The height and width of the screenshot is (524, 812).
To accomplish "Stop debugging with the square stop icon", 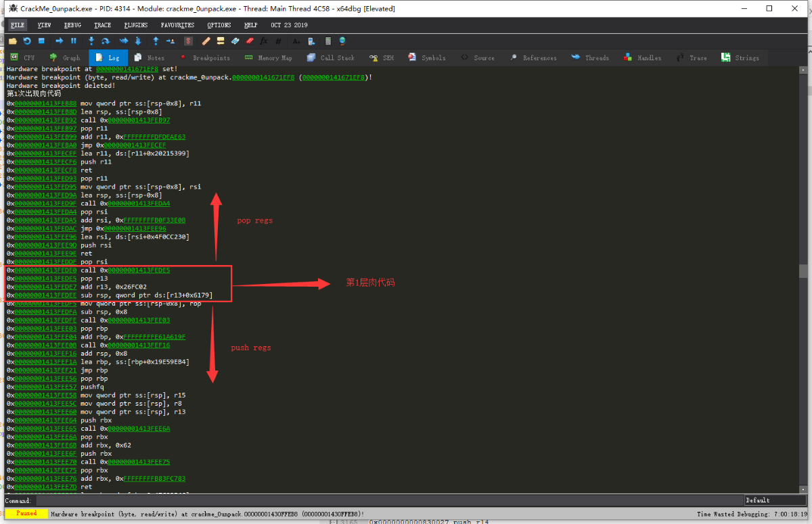I will pos(41,41).
